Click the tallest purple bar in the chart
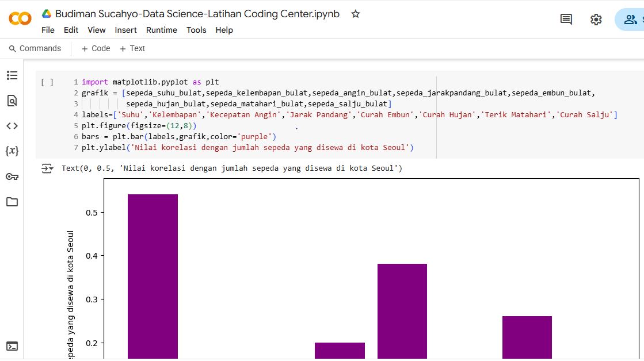644x361 pixels. click(x=153, y=276)
